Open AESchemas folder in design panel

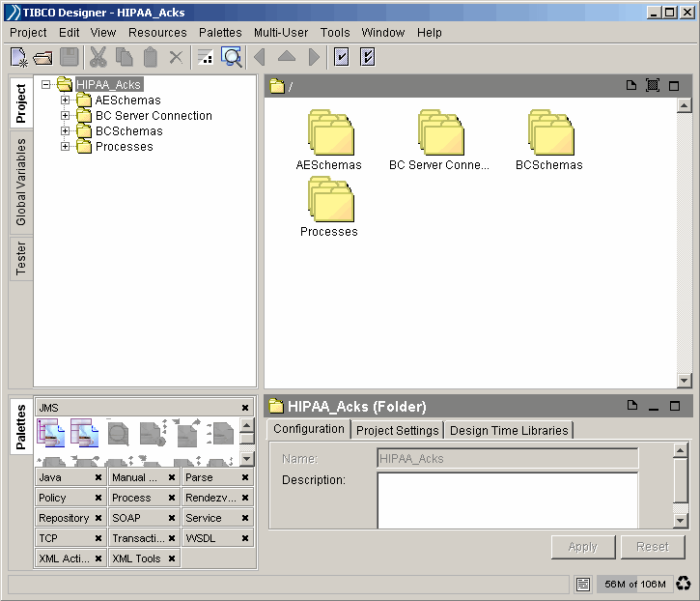tap(330, 132)
